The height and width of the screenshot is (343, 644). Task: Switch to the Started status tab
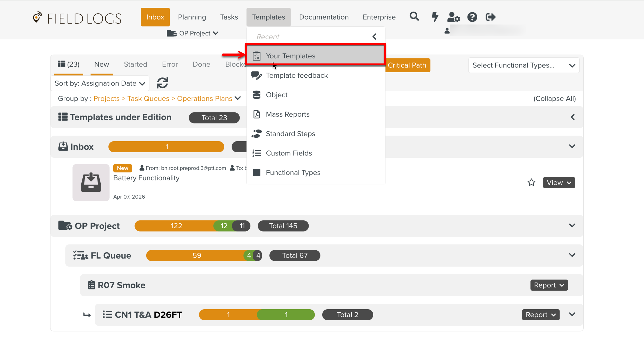point(135,64)
